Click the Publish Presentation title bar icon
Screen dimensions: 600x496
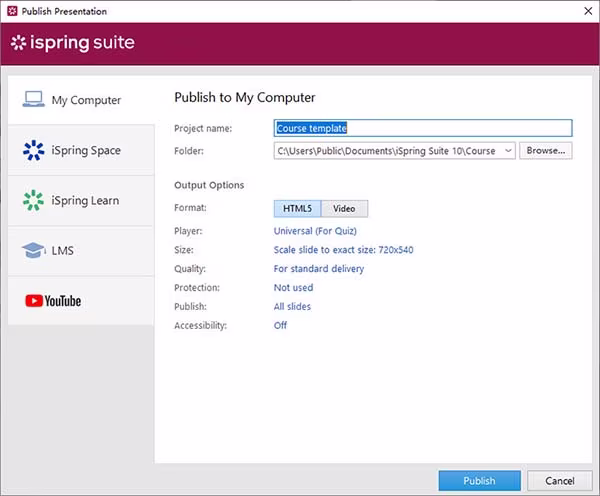coord(12,11)
